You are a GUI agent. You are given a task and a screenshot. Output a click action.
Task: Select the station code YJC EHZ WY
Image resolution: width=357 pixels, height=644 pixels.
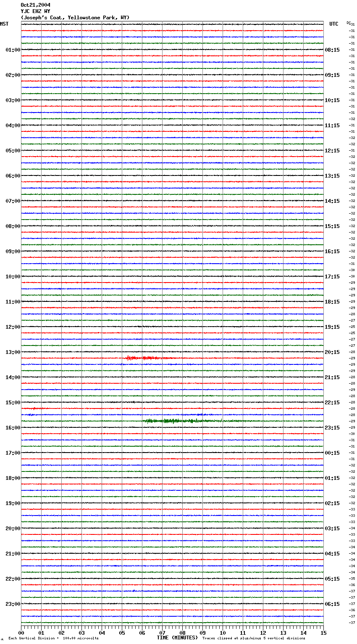click(x=35, y=11)
